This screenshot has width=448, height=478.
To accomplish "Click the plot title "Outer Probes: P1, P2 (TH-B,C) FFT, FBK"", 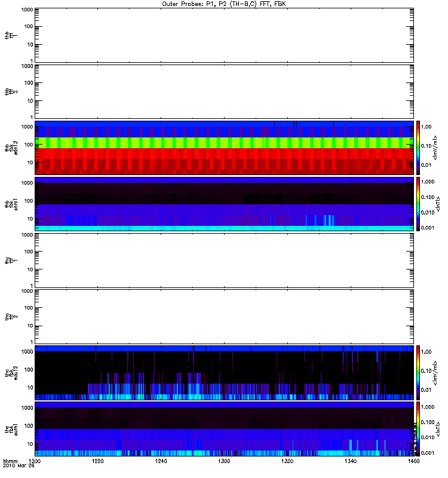I will point(224,4).
